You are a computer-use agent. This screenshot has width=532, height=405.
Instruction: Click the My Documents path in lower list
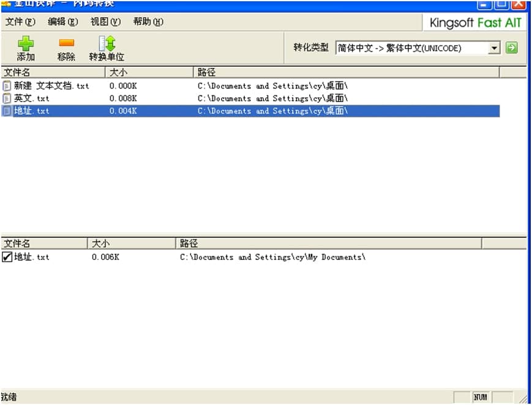click(x=273, y=257)
